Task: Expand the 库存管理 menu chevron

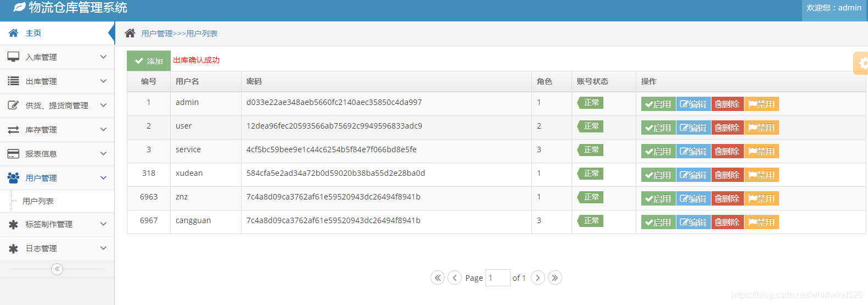Action: click(103, 129)
